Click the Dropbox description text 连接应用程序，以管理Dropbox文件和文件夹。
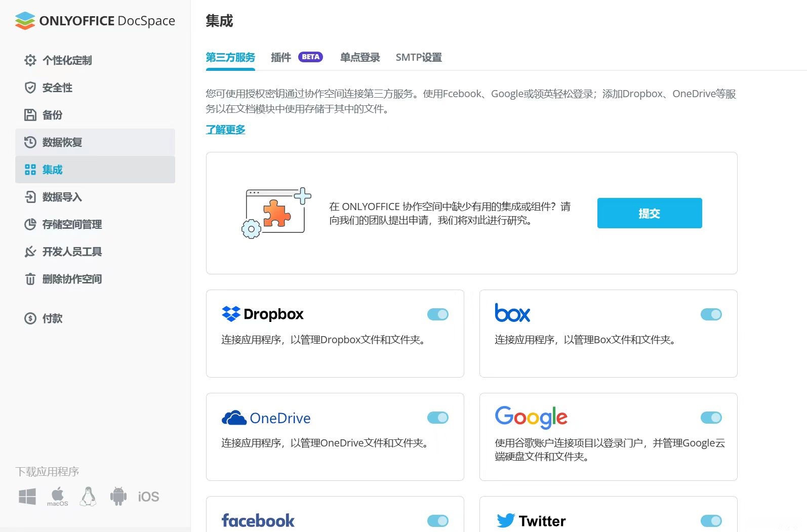 click(326, 340)
